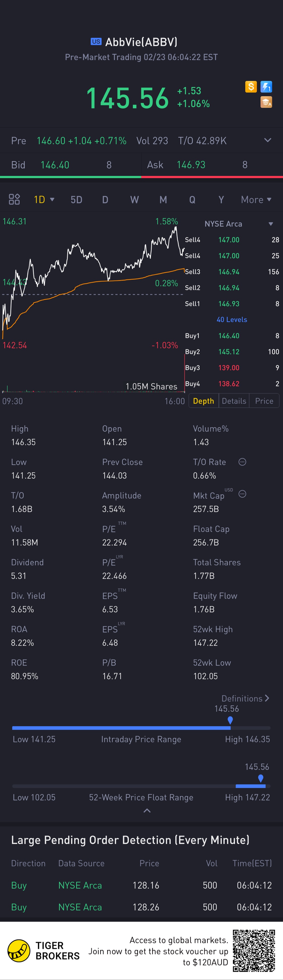Select the Price tab
The image size is (283, 980).
(x=264, y=401)
